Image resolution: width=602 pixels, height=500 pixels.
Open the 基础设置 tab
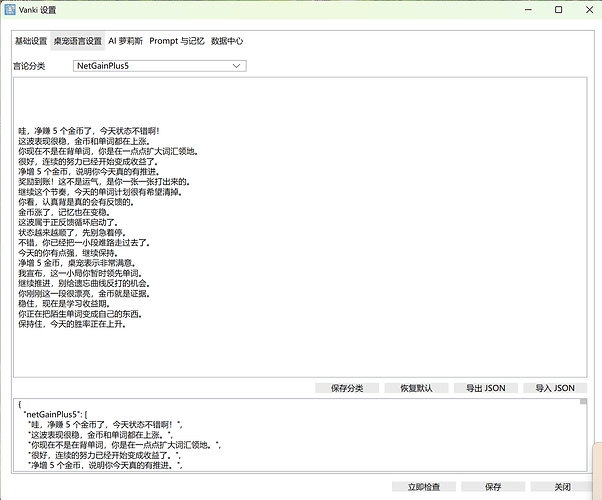pos(31,41)
